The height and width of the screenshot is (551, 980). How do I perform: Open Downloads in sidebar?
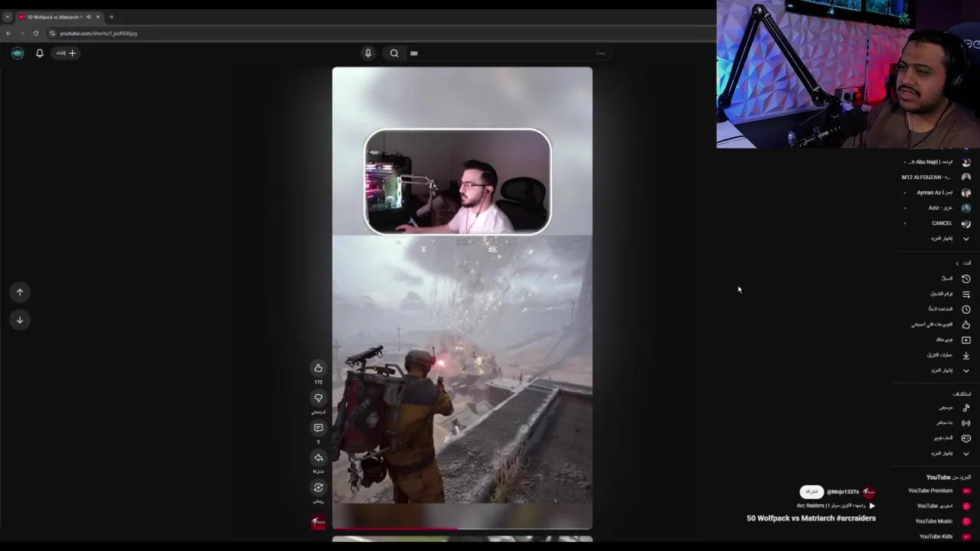(937, 355)
